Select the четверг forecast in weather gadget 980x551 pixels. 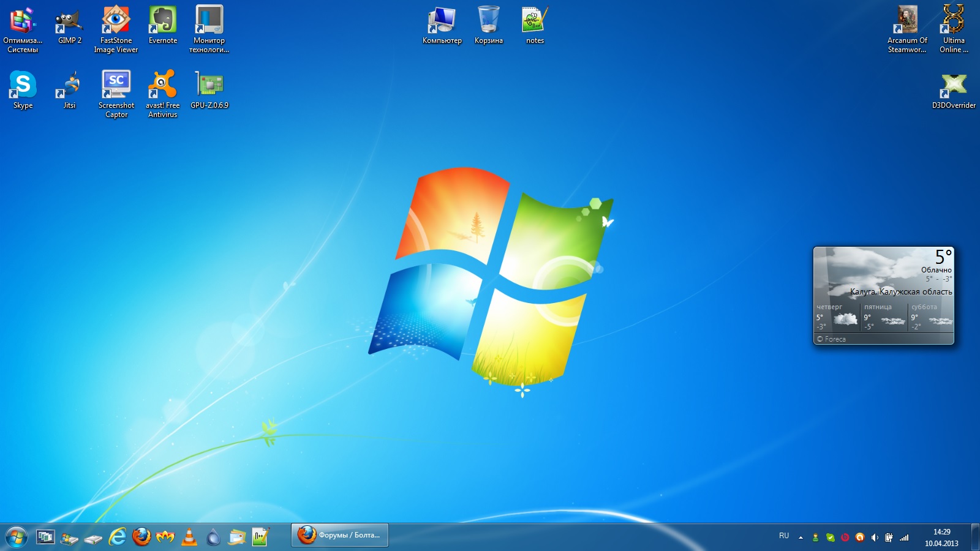[837, 317]
